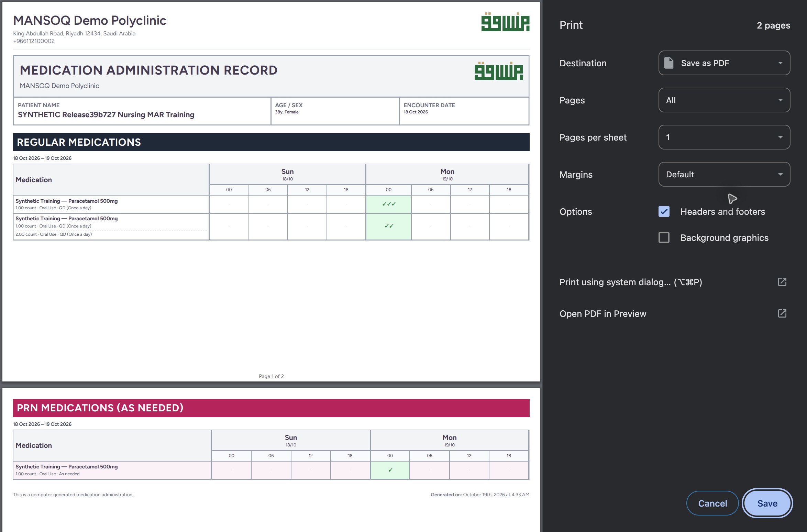Click the '2.00 count · Oral Use · QD' line
The height and width of the screenshot is (532, 807).
54,234
